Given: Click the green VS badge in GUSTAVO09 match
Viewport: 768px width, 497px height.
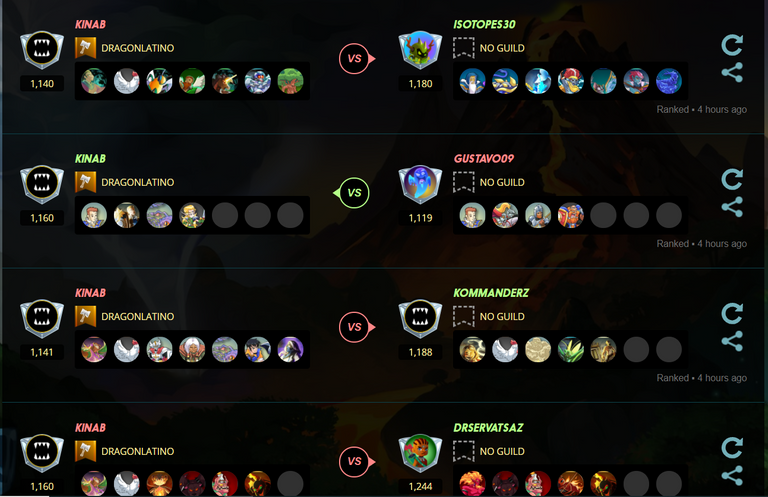Looking at the screenshot, I should click(354, 193).
